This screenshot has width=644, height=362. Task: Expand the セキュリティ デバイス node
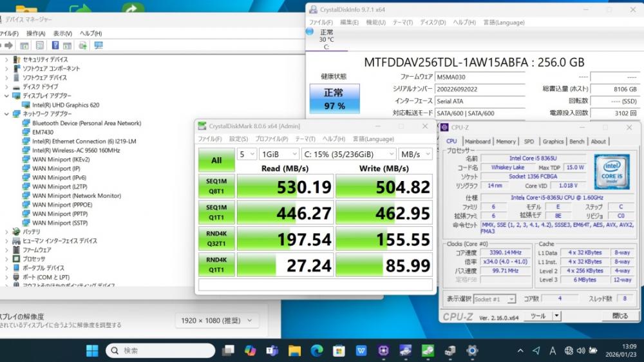pos(6,59)
